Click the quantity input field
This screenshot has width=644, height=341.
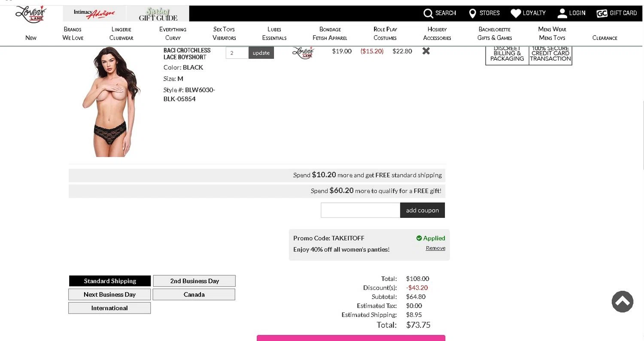(237, 53)
